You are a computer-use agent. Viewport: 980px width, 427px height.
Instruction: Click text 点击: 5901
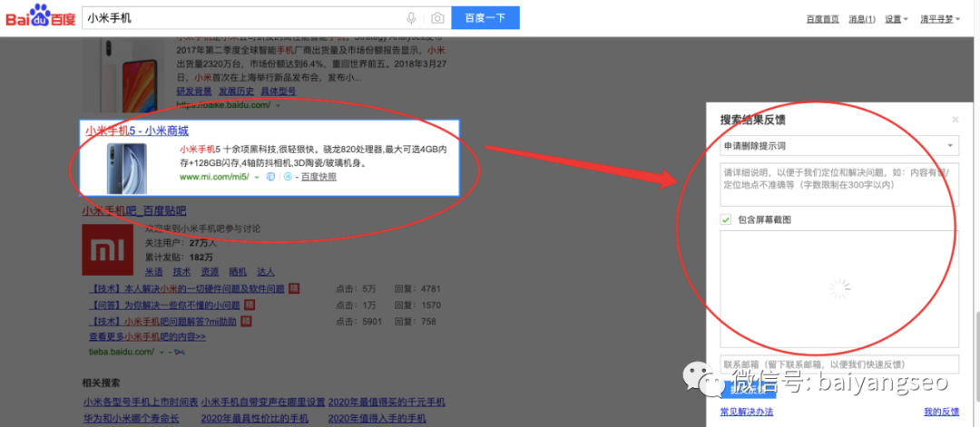(358, 322)
